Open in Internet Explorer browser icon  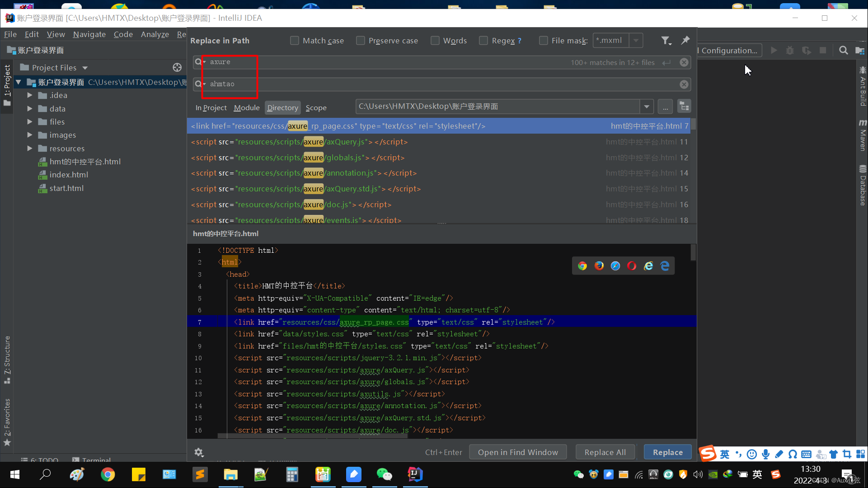click(648, 266)
